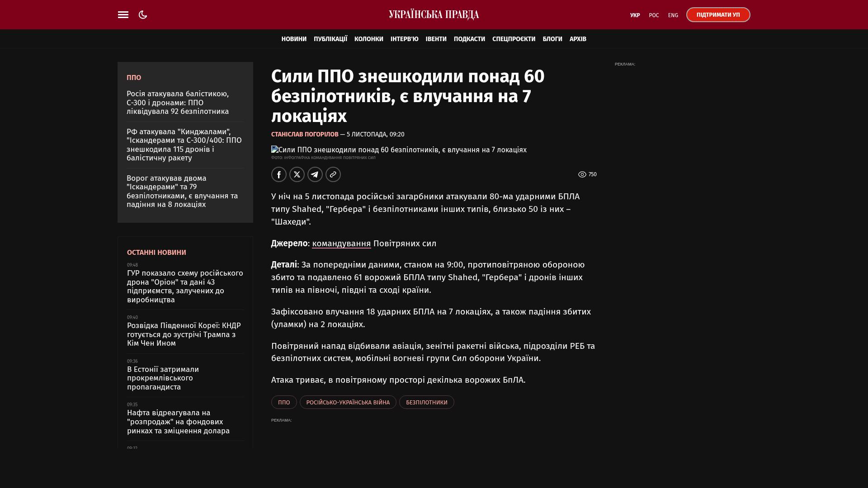
Task: Open author Станіслав Погорілов page
Action: [x=305, y=135]
